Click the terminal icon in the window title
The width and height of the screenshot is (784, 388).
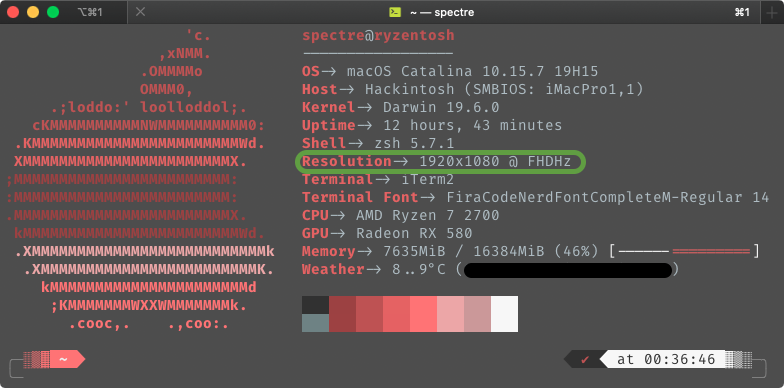coord(395,12)
